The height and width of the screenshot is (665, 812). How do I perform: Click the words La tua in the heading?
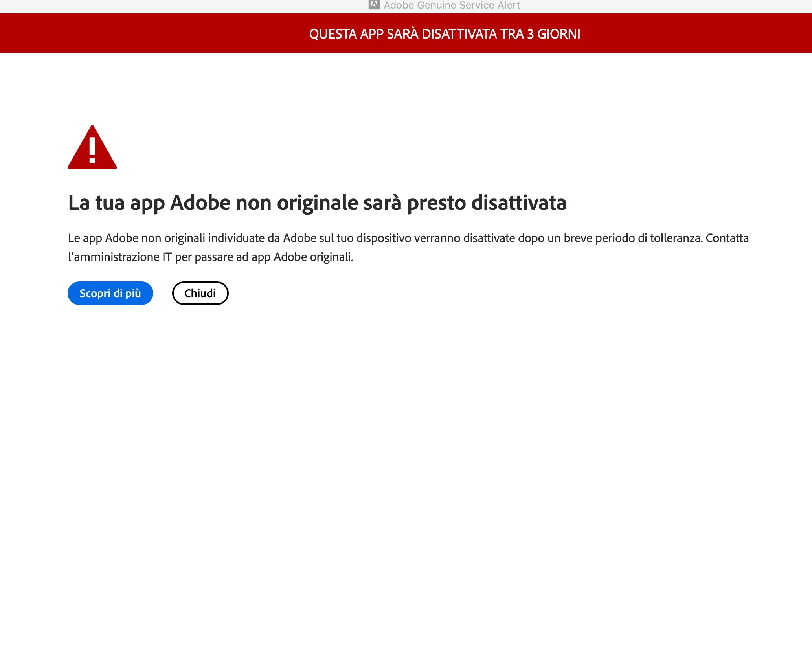96,203
